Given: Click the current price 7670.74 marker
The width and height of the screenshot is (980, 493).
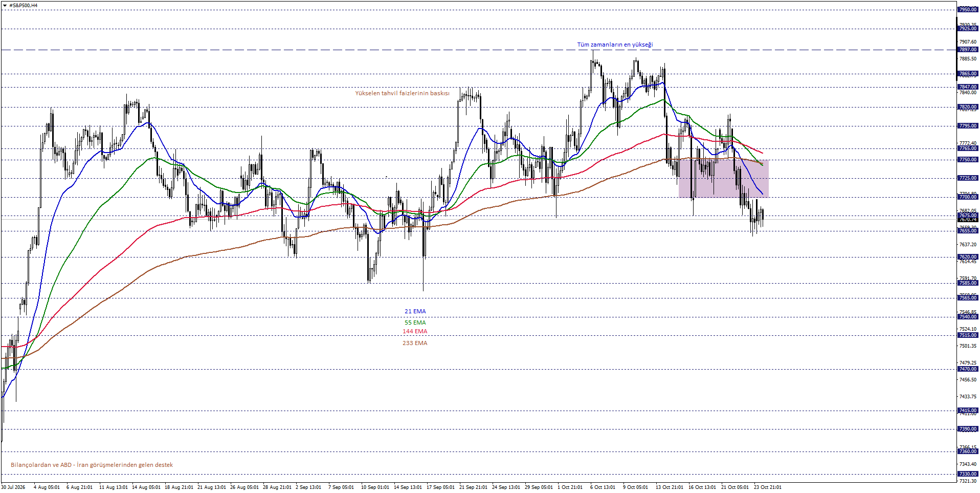Looking at the screenshot, I should pos(967,220).
